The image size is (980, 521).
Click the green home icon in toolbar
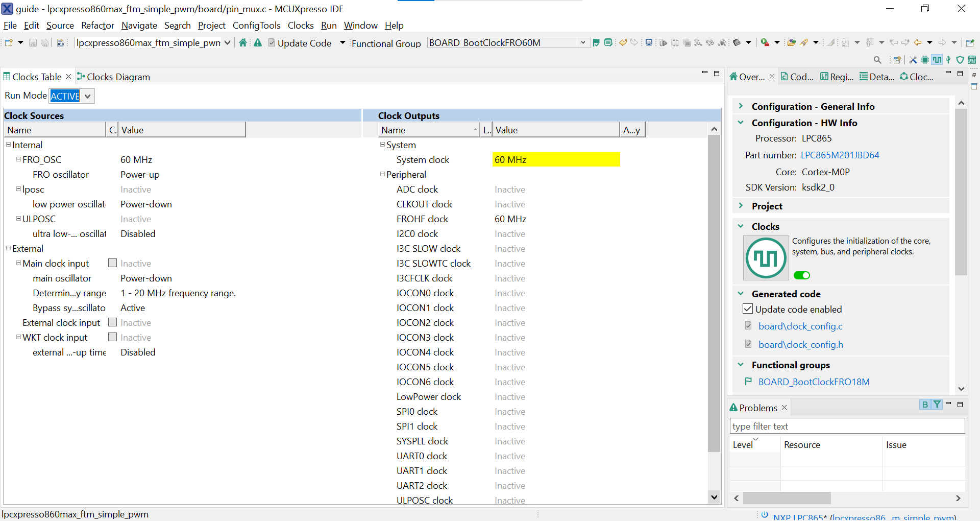[243, 43]
